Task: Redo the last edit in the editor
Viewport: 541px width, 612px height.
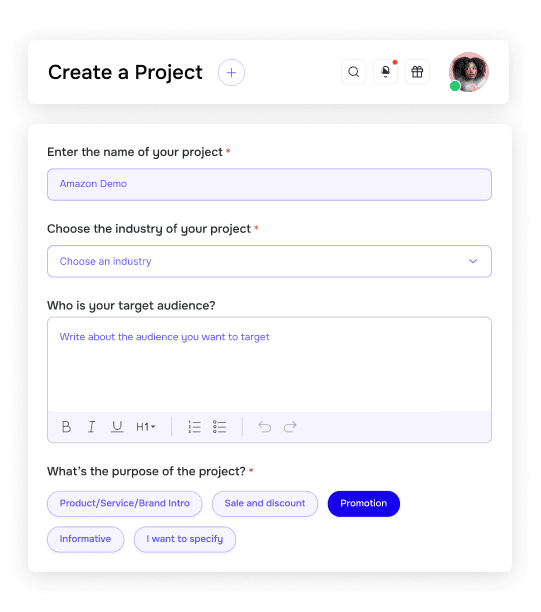Action: [x=290, y=427]
